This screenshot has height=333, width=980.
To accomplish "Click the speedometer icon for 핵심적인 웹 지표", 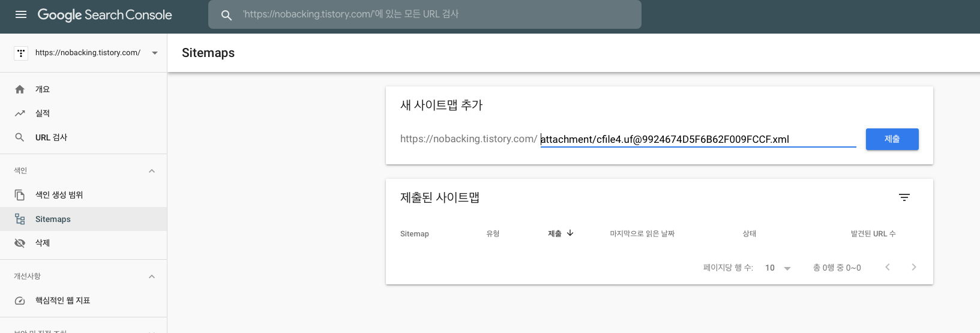I will pyautogui.click(x=20, y=301).
